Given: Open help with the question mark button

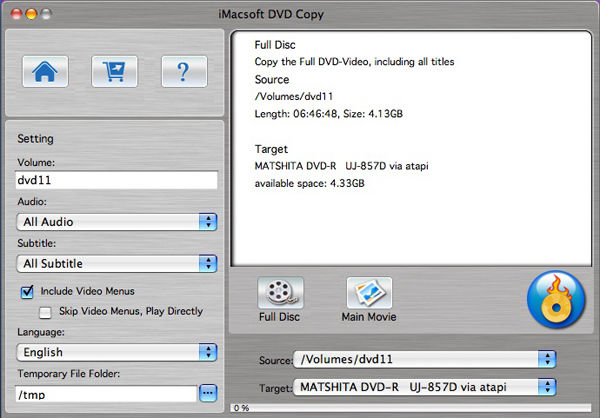Looking at the screenshot, I should coord(184,72).
